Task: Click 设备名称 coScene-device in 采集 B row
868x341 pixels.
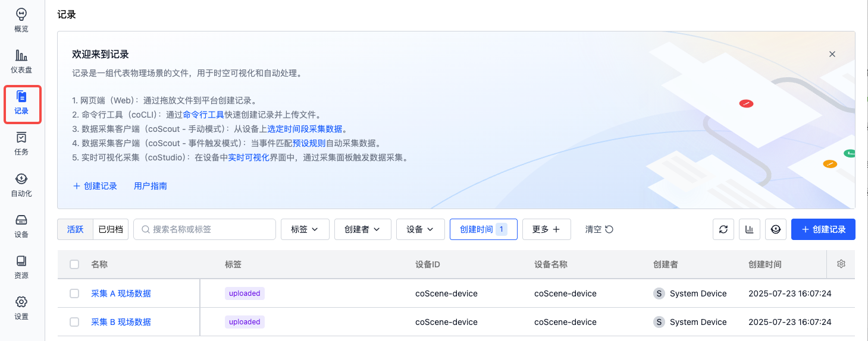Action: (x=565, y=322)
